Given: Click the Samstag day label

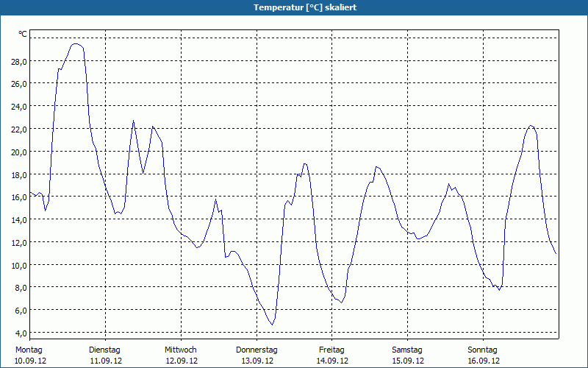Looking at the screenshot, I should (x=407, y=350).
